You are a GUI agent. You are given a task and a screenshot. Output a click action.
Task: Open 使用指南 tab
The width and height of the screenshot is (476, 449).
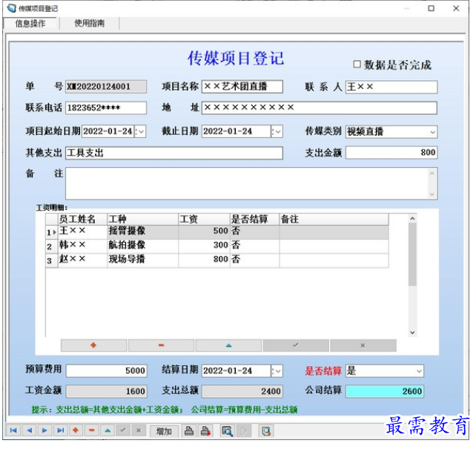[x=90, y=23]
